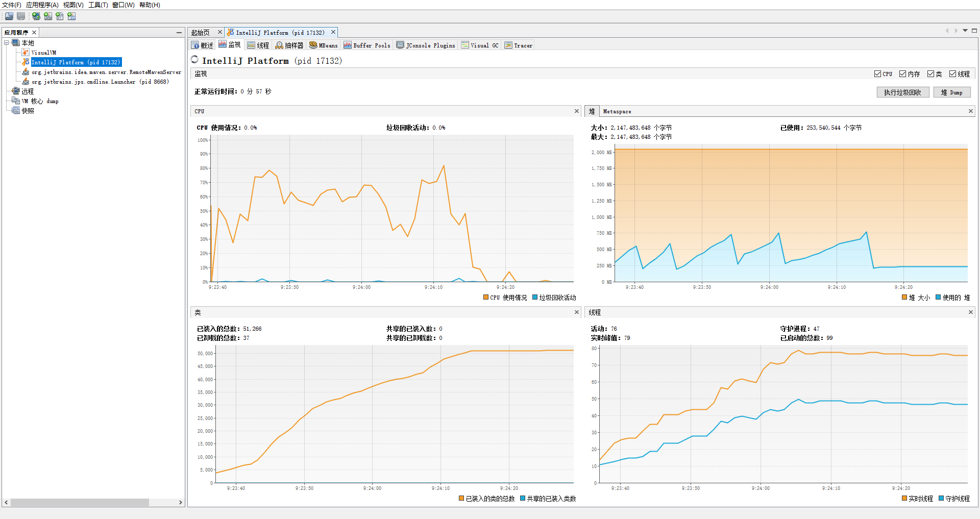Switch to the Metaspace tab
Image resolution: width=980 pixels, height=519 pixels.
click(x=617, y=111)
